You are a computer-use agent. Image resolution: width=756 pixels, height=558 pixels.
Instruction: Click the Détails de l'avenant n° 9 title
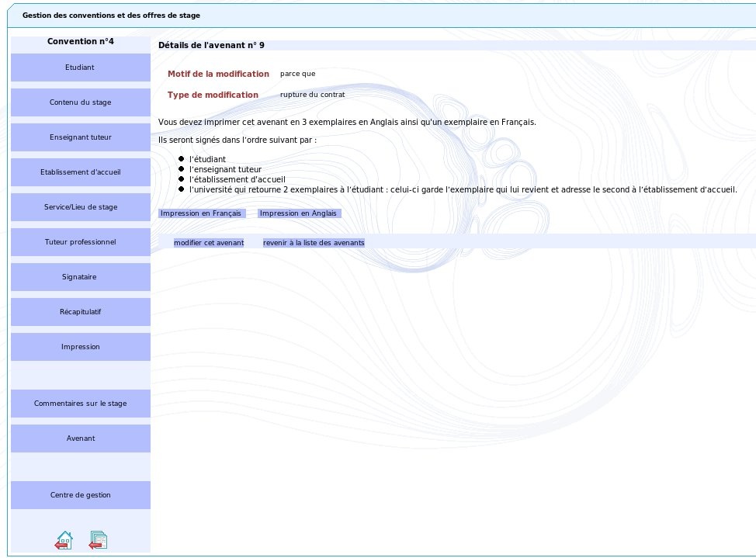[x=211, y=46]
